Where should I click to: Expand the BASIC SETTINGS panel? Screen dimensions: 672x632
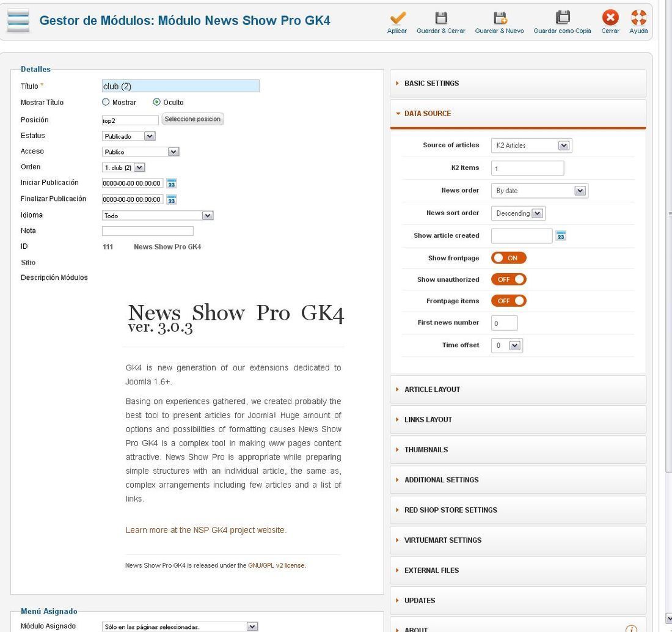[517, 83]
